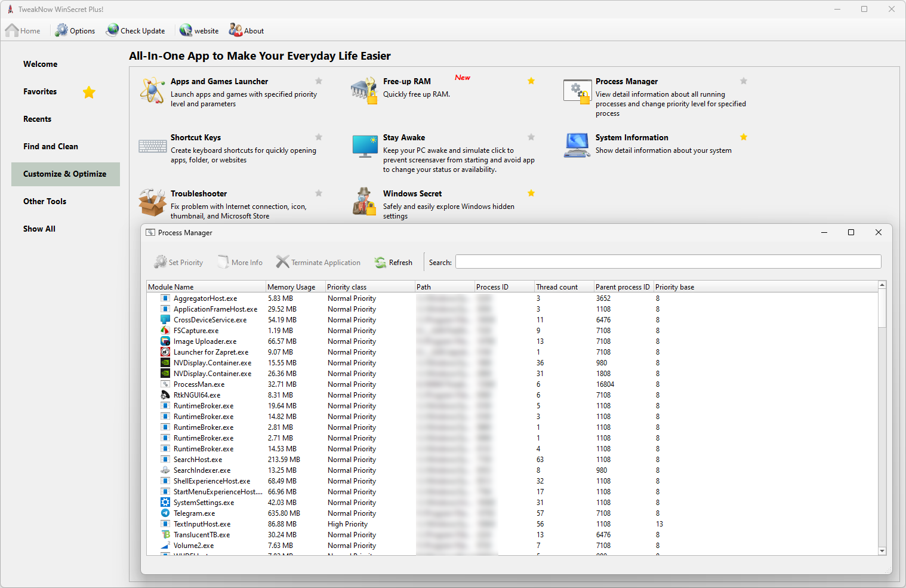
Task: Launch the Stay Awake monitor icon
Action: tap(364, 146)
